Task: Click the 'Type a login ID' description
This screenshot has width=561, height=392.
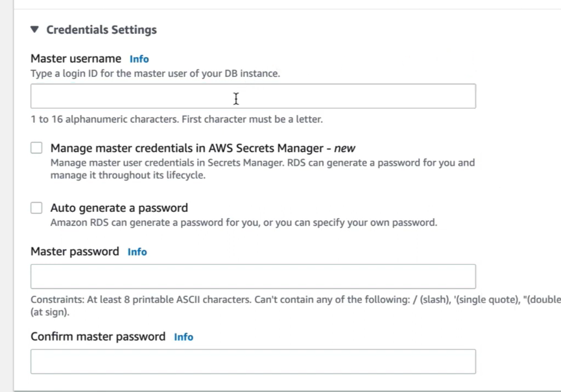Action: pos(155,73)
